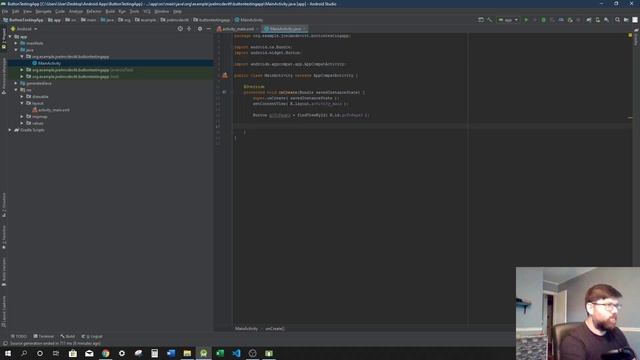Open the Navigate menu
This screenshot has height=360, width=640.
[x=43, y=11]
